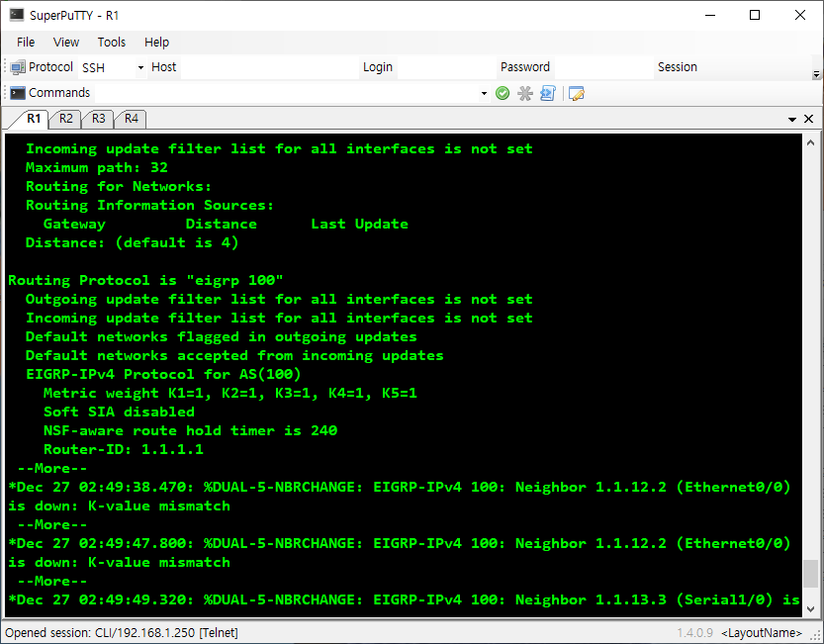This screenshot has width=824, height=644.
Task: Click the 'Routing Information Sources:' line
Action: (x=149, y=205)
